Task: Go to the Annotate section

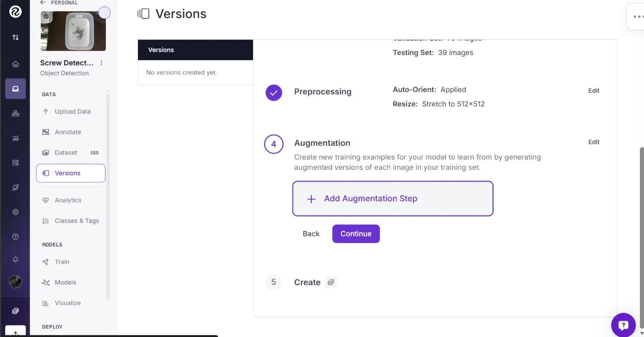Action: click(68, 132)
